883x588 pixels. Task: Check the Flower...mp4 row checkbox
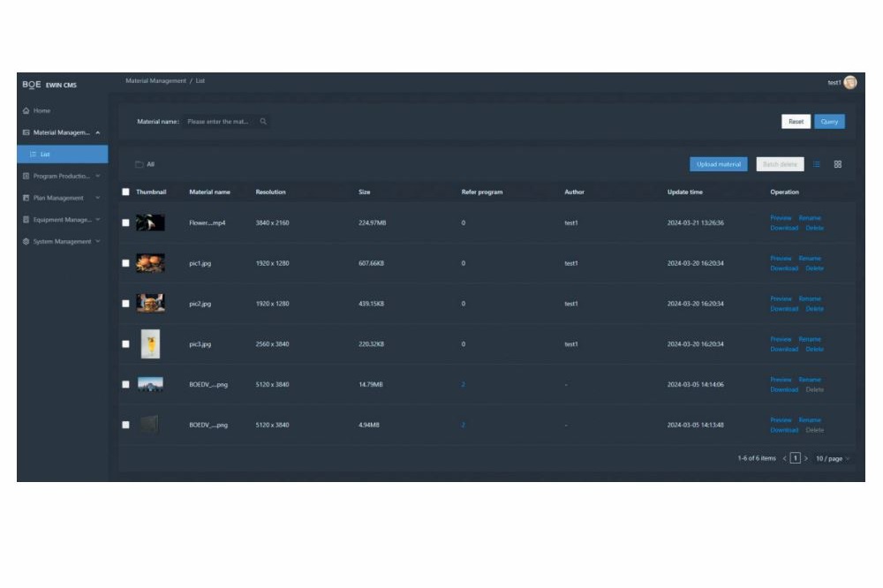pos(125,223)
